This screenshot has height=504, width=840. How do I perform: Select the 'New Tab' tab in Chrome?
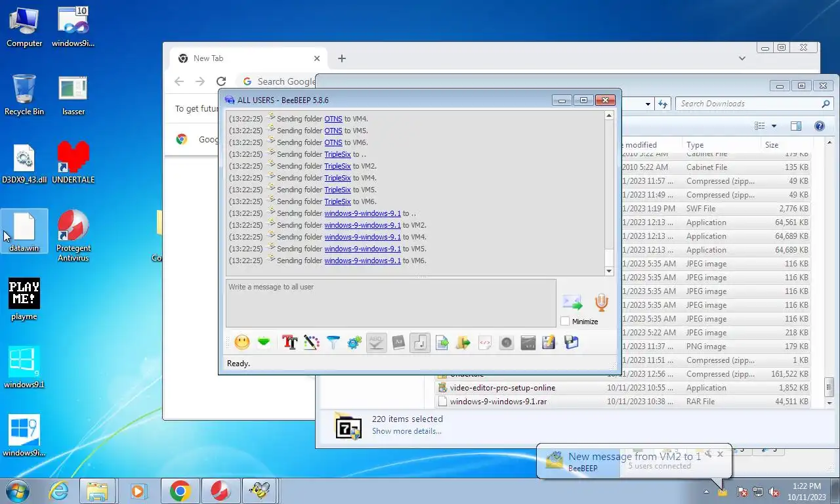click(x=249, y=58)
